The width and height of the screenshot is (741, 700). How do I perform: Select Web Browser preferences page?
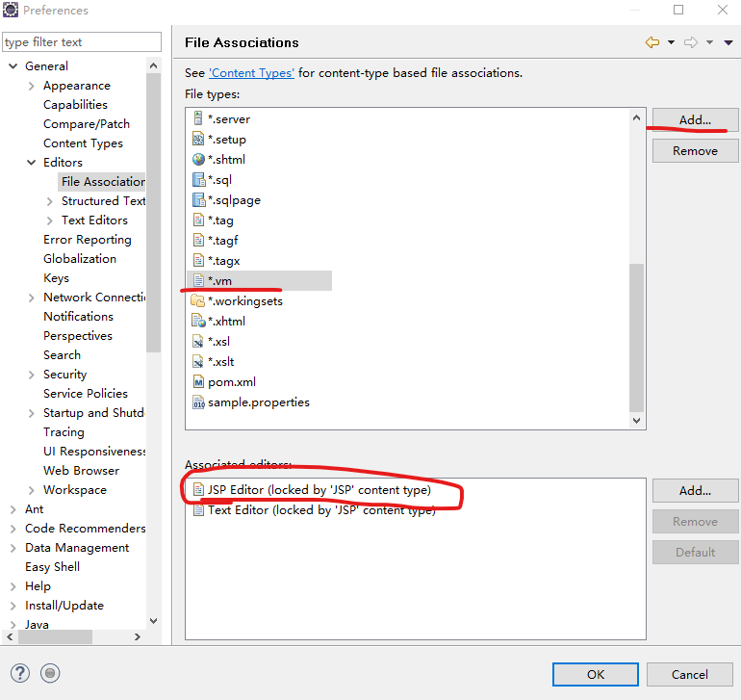pyautogui.click(x=81, y=471)
